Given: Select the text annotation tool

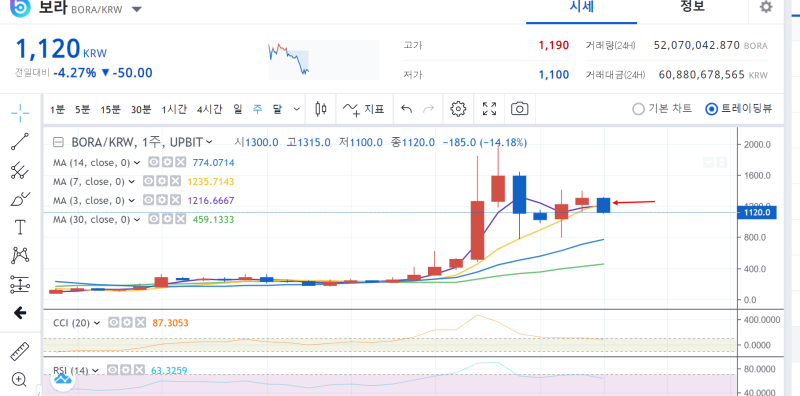Looking at the screenshot, I should [20, 227].
